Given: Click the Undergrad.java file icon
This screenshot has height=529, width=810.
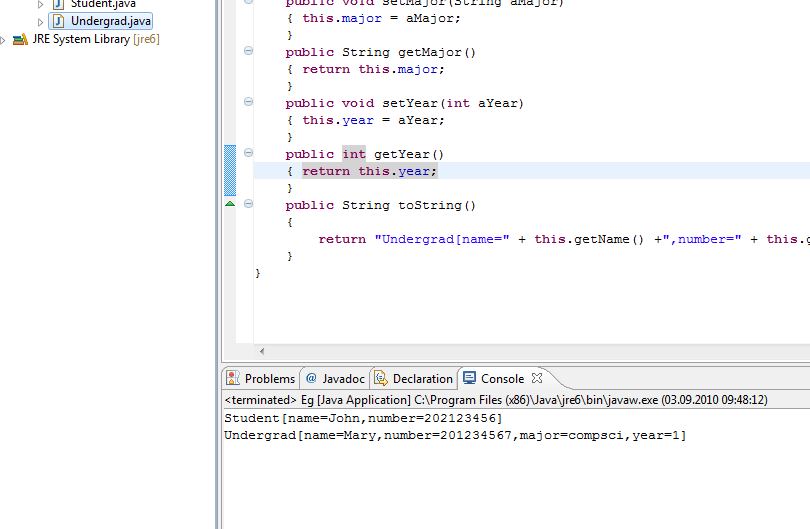Looking at the screenshot, I should point(59,21).
